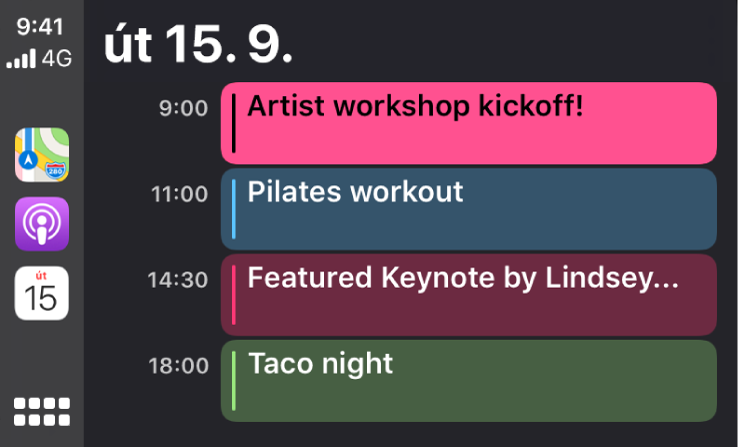This screenshot has width=739, height=447.
Task: Click the black calendar bar on Artist workshop
Action: click(234, 123)
